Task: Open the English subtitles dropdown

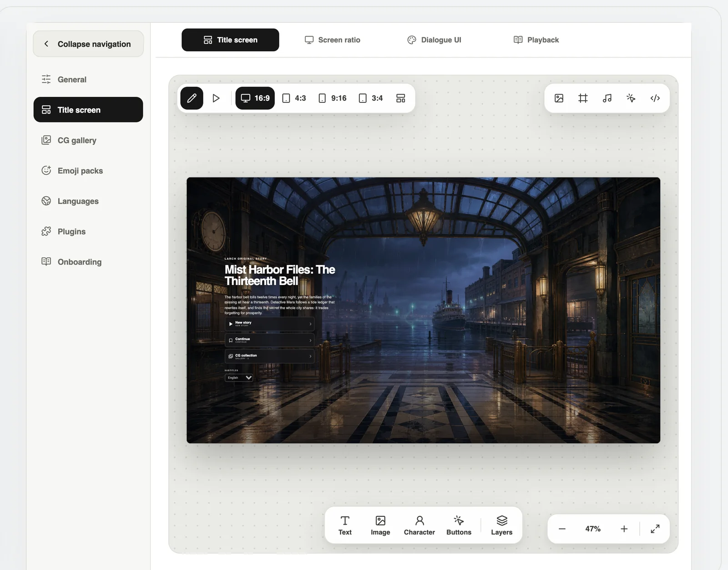Action: 239,377
